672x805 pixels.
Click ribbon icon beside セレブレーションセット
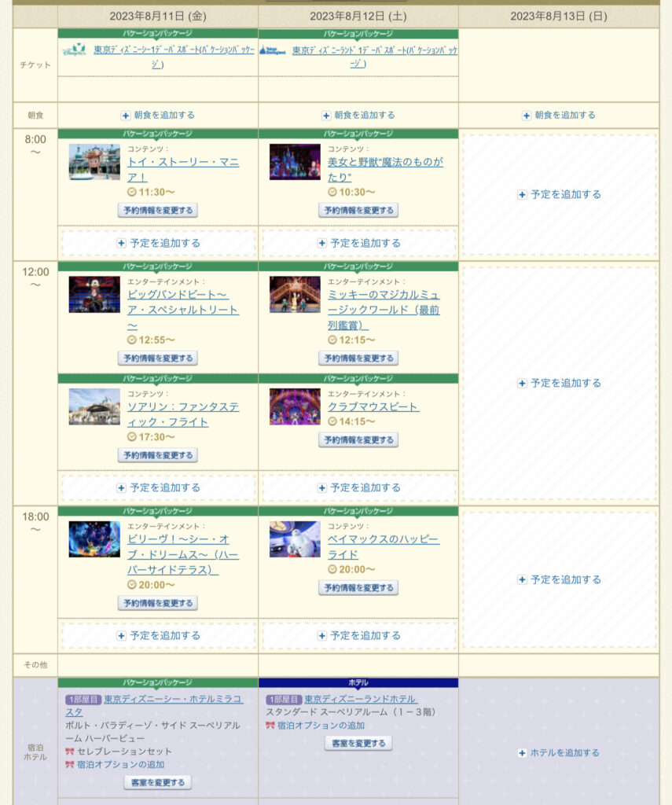tap(70, 751)
